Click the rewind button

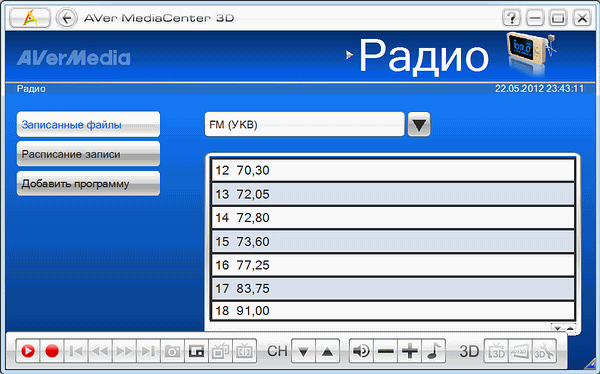tap(100, 351)
